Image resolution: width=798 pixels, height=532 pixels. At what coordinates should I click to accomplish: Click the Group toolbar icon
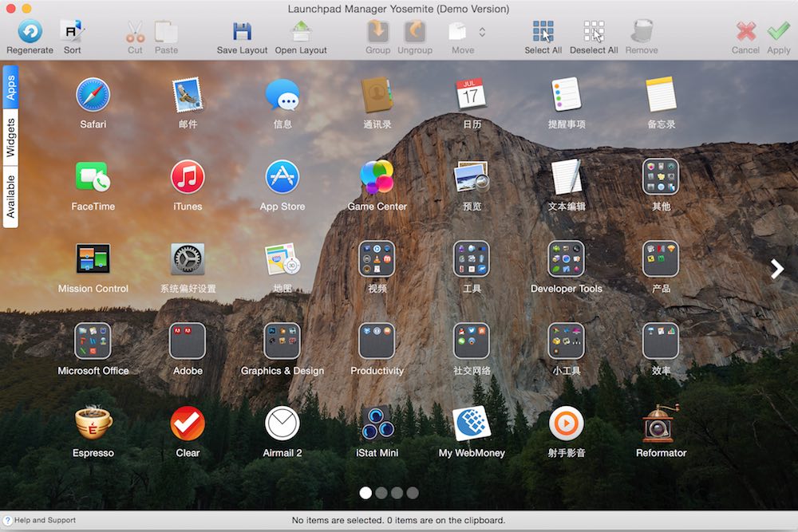[377, 32]
